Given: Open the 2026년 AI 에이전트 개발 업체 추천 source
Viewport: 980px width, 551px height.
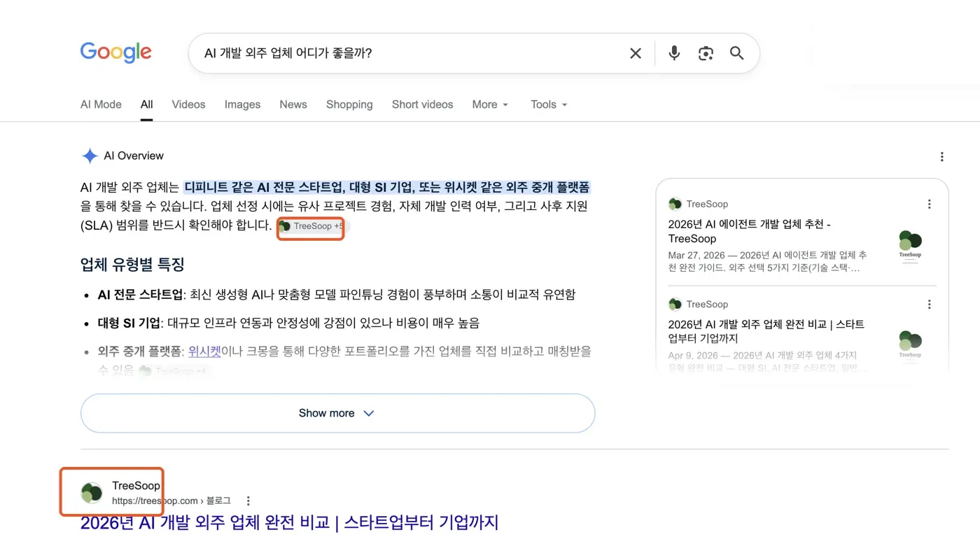Looking at the screenshot, I should coord(750,232).
